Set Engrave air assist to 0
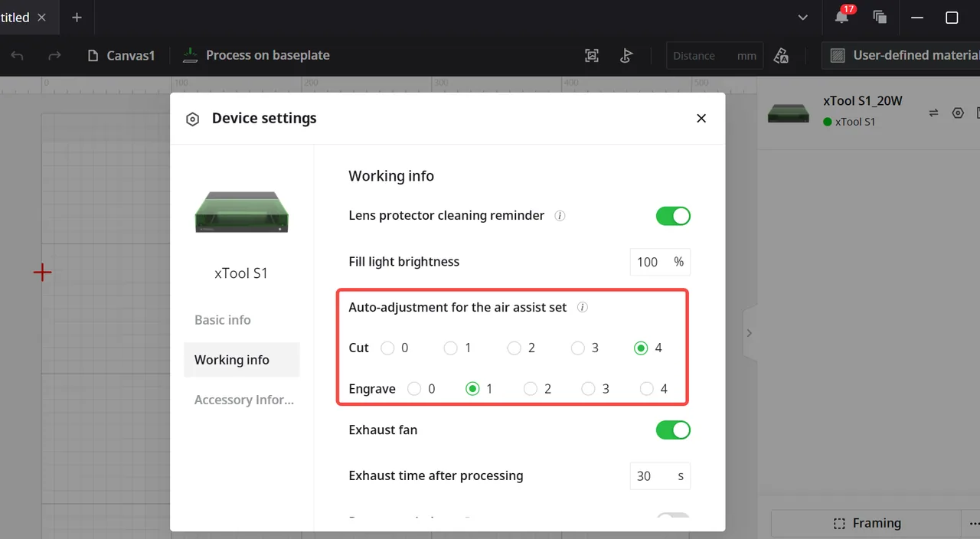The image size is (980, 539). coord(414,389)
